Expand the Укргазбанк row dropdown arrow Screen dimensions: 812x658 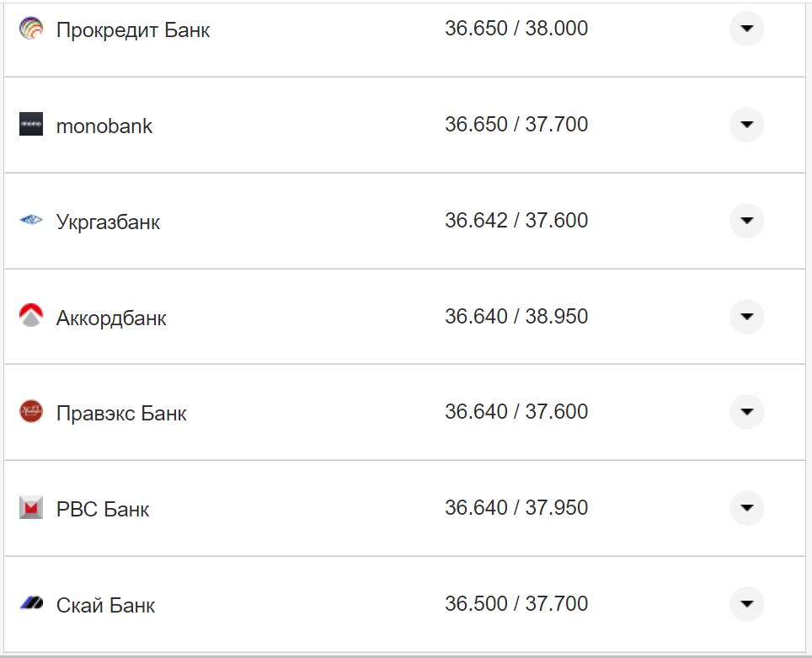[746, 221]
